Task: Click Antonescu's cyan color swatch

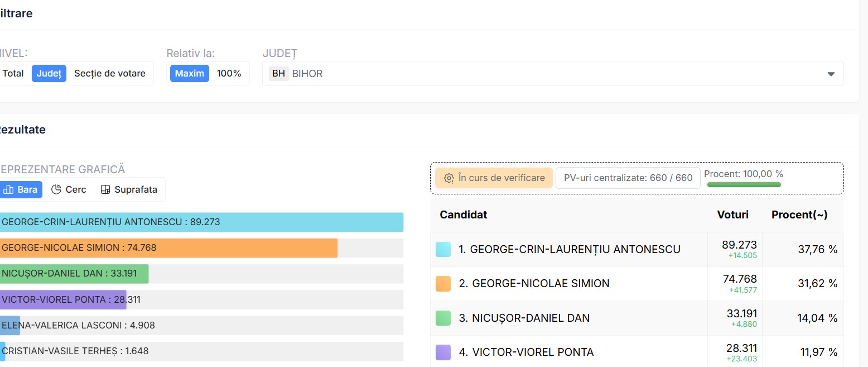Action: point(443,249)
